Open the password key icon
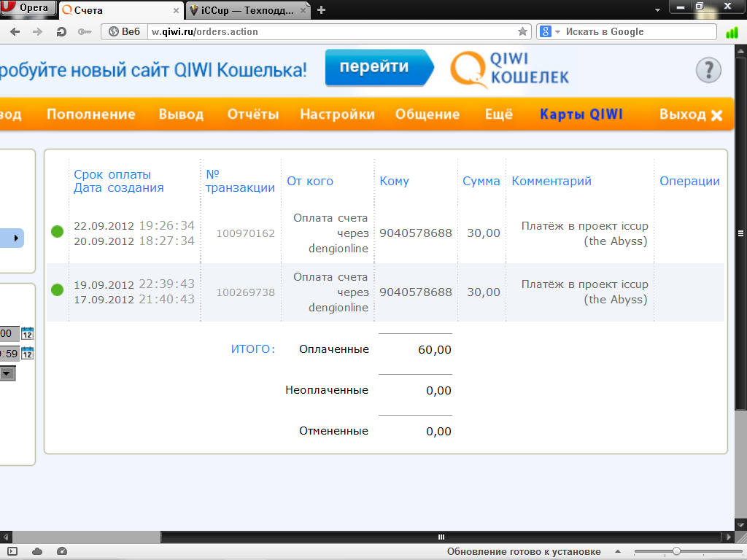This screenshot has width=747, height=560. 85,32
